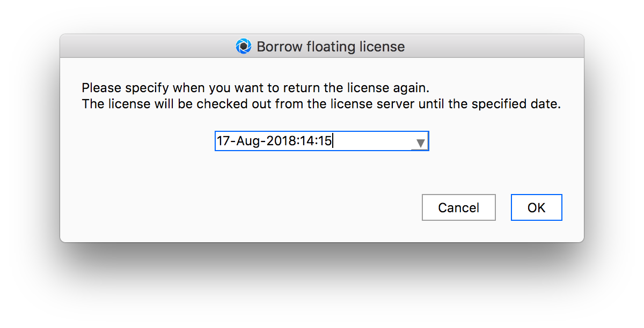Accept the specified return date
The image size is (644, 328).
click(x=536, y=207)
